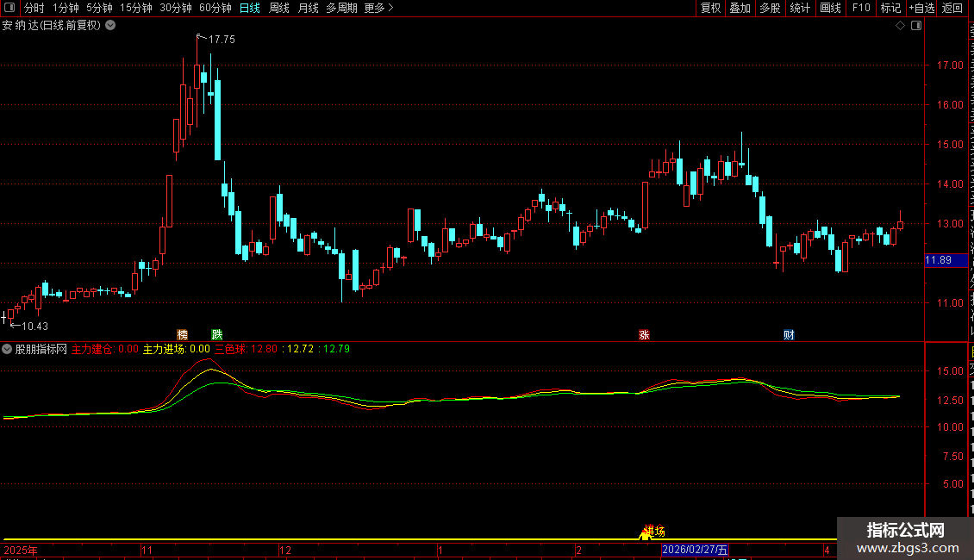Click the 返回 back button
This screenshot has width=974, height=560.
(x=952, y=8)
